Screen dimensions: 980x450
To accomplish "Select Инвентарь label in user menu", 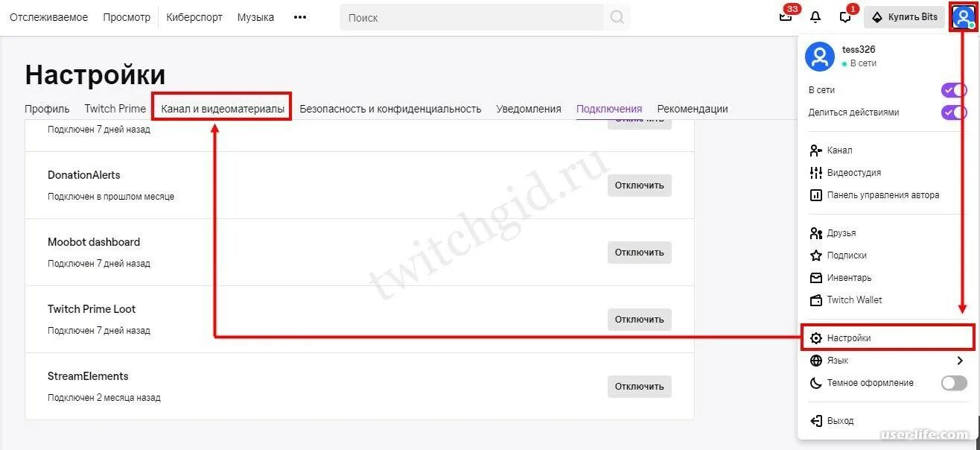I will click(x=849, y=278).
